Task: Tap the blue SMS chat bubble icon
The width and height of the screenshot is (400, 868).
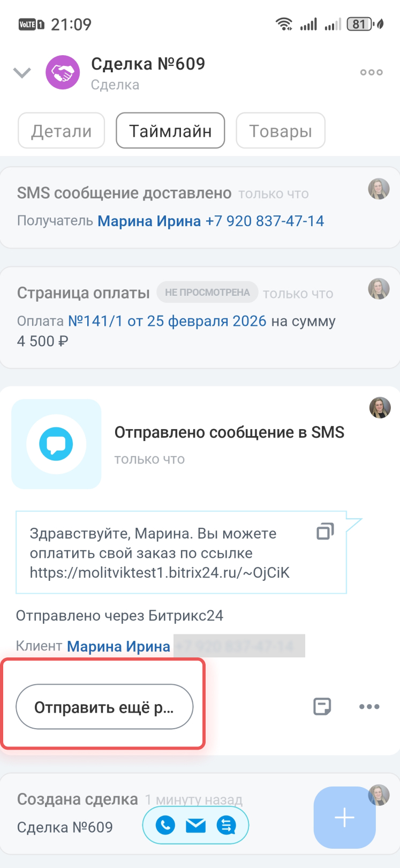Action: 56,444
